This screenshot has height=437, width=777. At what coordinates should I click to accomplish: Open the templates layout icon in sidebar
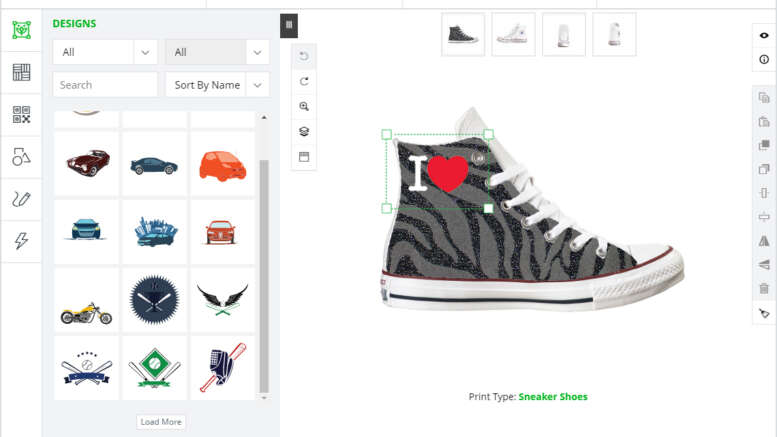pos(21,72)
